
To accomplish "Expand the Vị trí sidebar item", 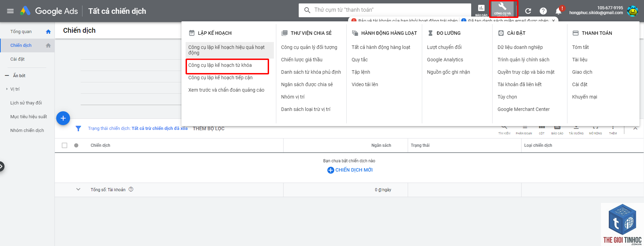I will tap(7, 89).
